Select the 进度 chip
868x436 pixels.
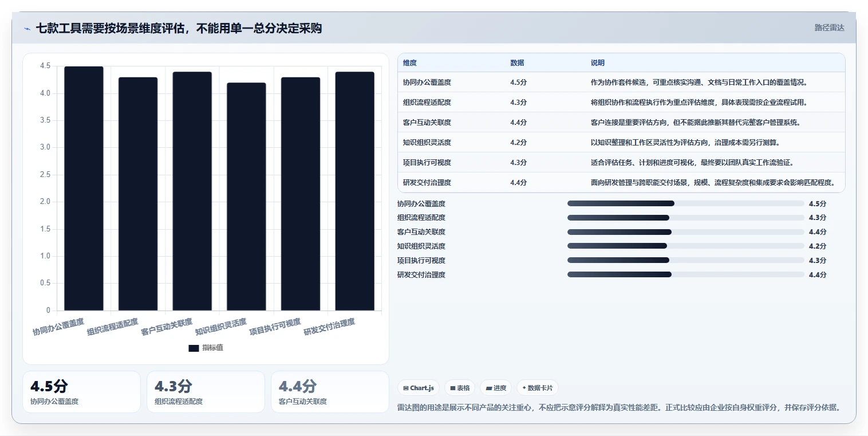[496, 388]
